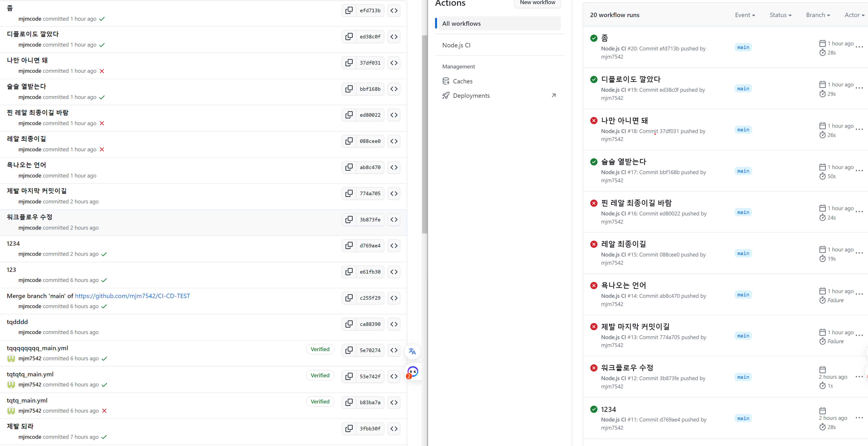Click the commit list vertical scrollbar
The width and height of the screenshot is (868, 446).
424,135
